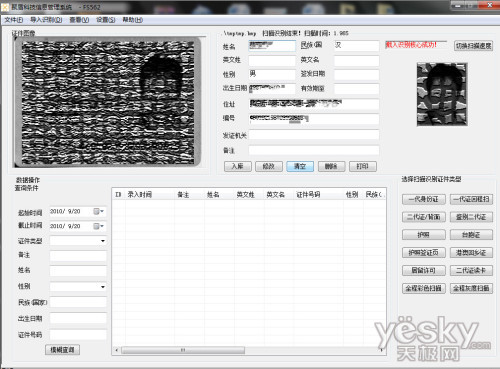500x369 pixels.
Task: Click the 删除 button
Action: 331,166
